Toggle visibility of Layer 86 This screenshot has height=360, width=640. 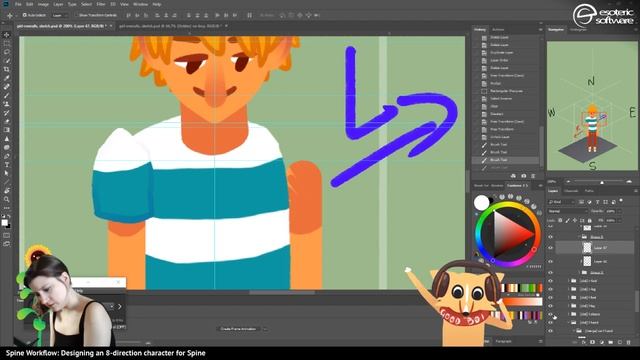point(551,261)
